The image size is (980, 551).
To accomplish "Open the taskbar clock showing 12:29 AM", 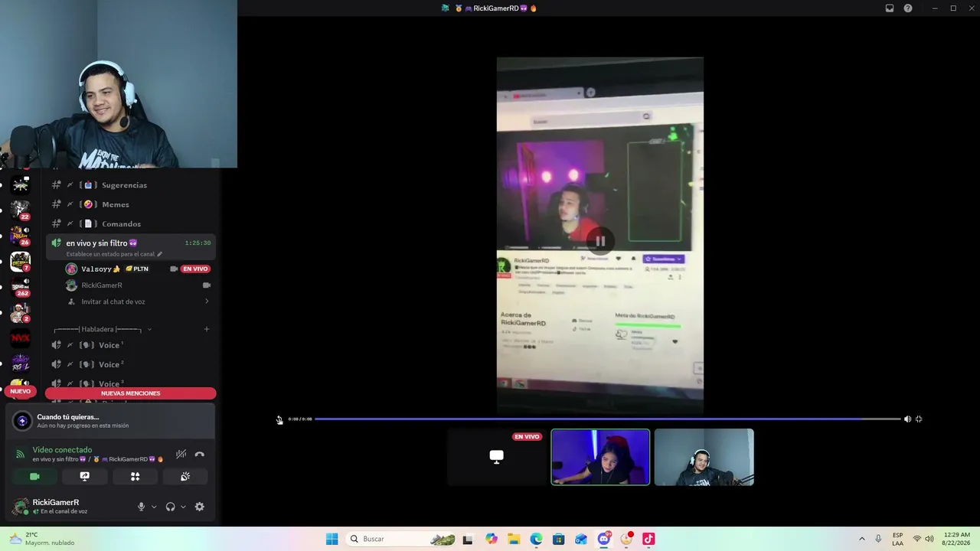I will tap(956, 539).
